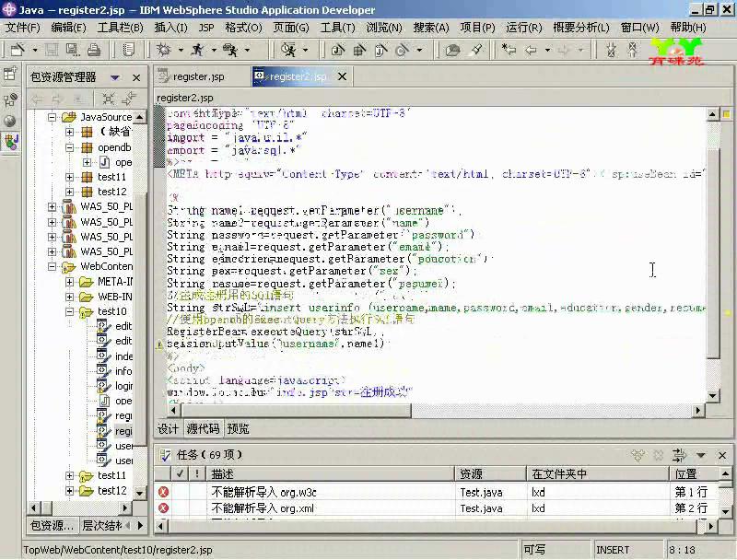This screenshot has width=737, height=560.
Task: Click the Debug bug toolbar icon
Action: click(164, 50)
